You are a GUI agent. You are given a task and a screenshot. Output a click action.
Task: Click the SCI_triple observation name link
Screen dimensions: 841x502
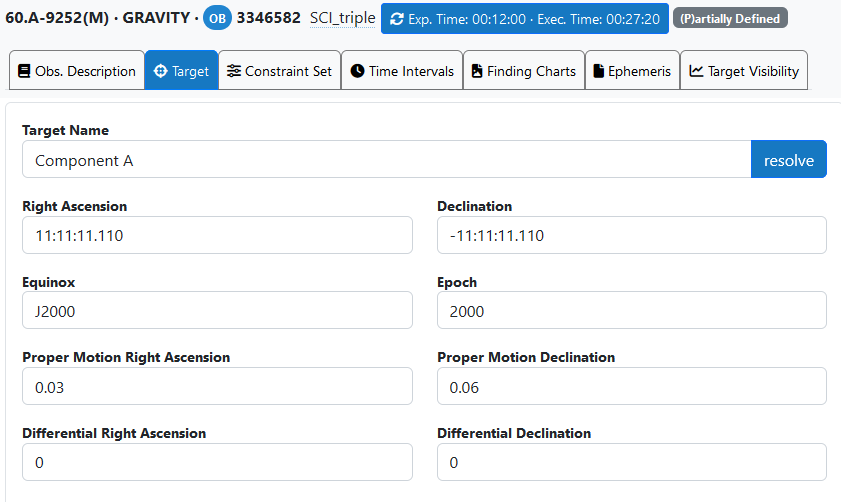[x=342, y=19]
